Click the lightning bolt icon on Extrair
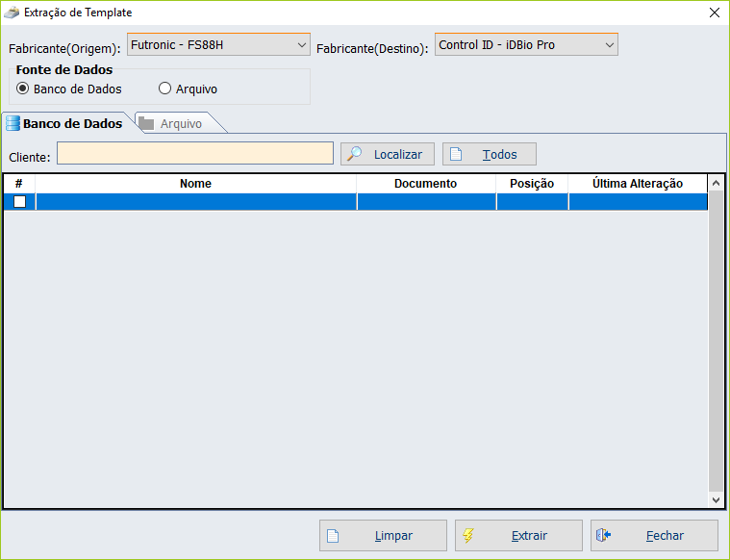This screenshot has width=730, height=560. tap(468, 536)
